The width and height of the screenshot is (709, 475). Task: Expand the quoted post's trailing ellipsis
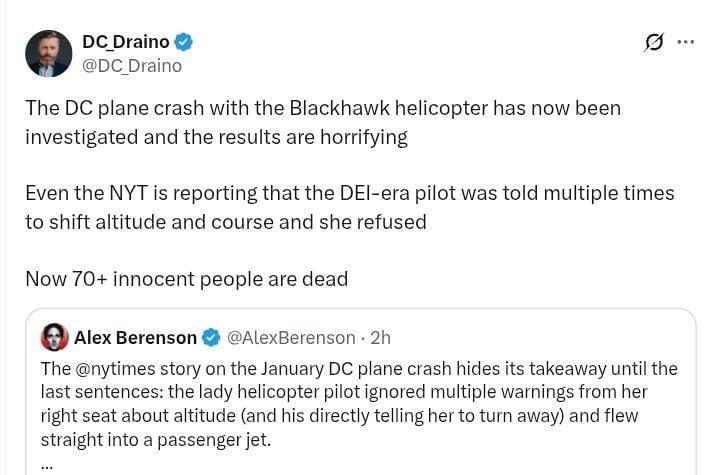[x=47, y=464]
